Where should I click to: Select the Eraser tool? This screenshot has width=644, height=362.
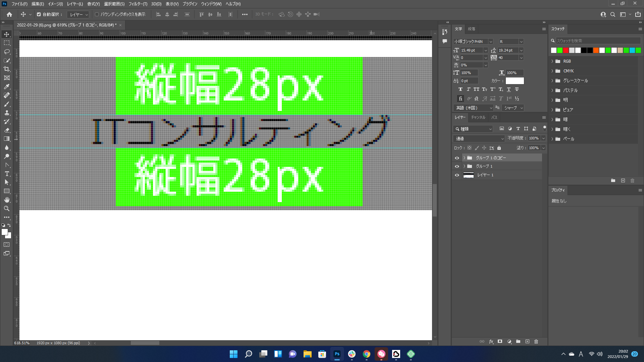tap(7, 130)
